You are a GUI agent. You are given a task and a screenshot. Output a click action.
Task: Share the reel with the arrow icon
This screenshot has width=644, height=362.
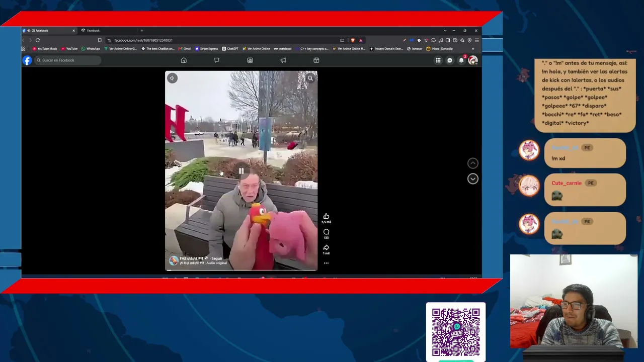tap(326, 247)
